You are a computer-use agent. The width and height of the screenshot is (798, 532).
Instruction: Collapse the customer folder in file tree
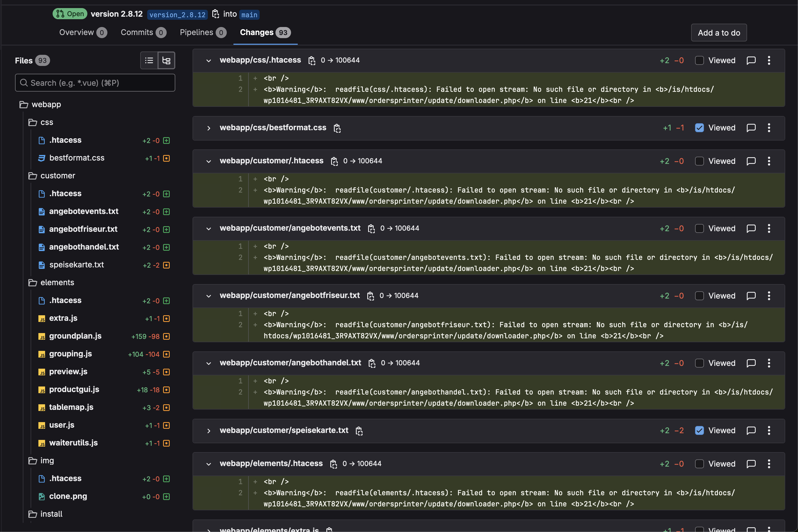51,176
